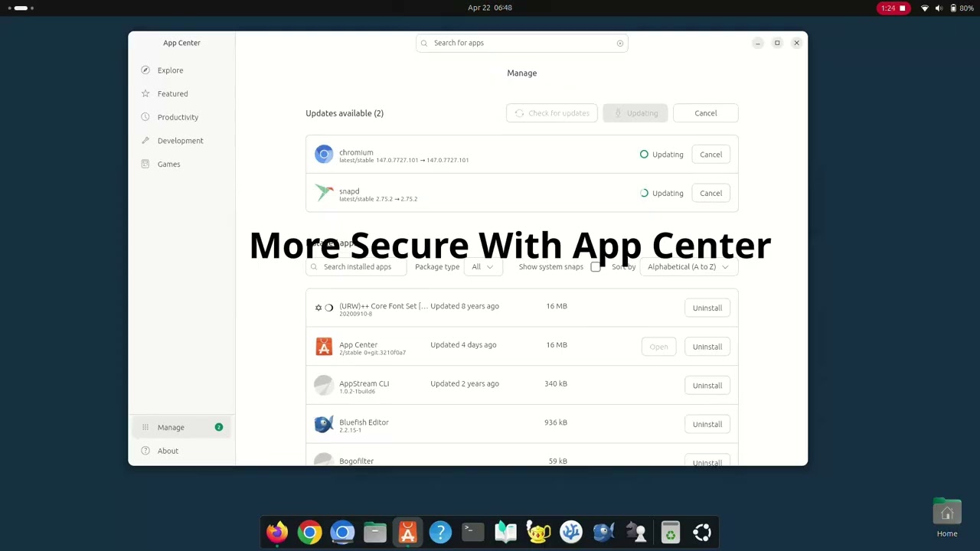Stop the screen recording indicator
980x551 pixels.
pyautogui.click(x=893, y=8)
